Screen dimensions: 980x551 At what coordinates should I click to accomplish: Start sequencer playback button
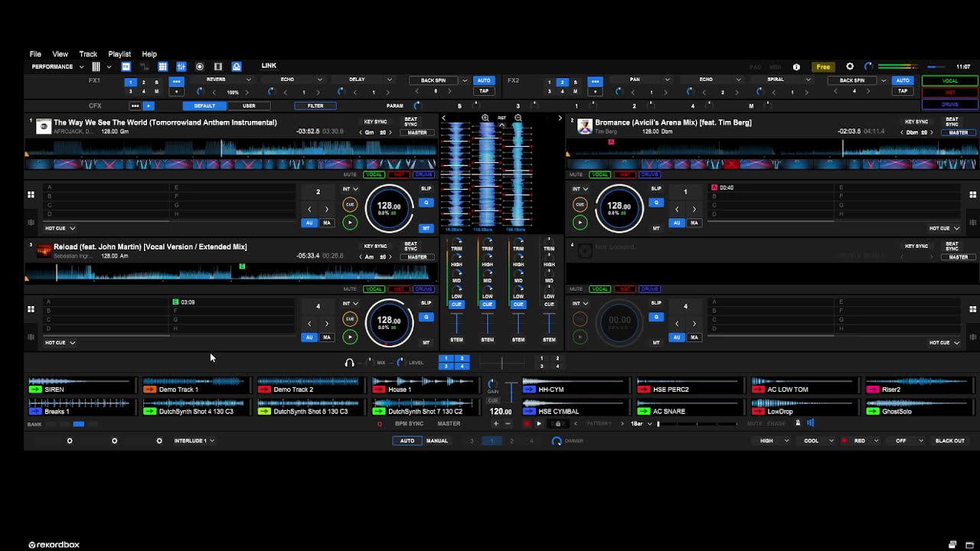[539, 423]
